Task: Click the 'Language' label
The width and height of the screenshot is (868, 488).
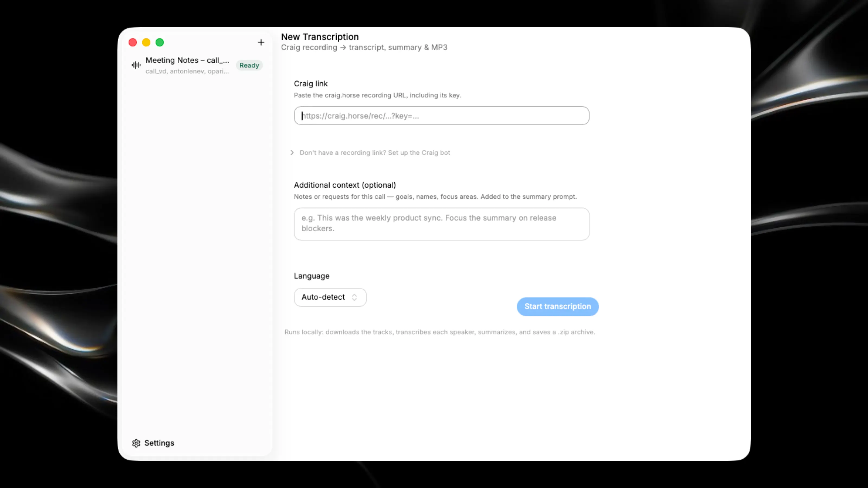Action: [x=312, y=276]
